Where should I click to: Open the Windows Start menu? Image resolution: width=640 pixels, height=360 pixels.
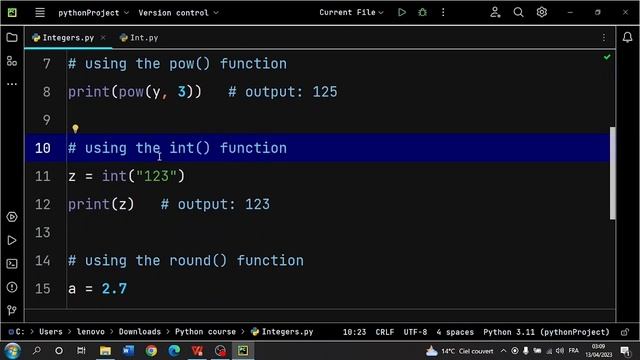(x=12, y=351)
